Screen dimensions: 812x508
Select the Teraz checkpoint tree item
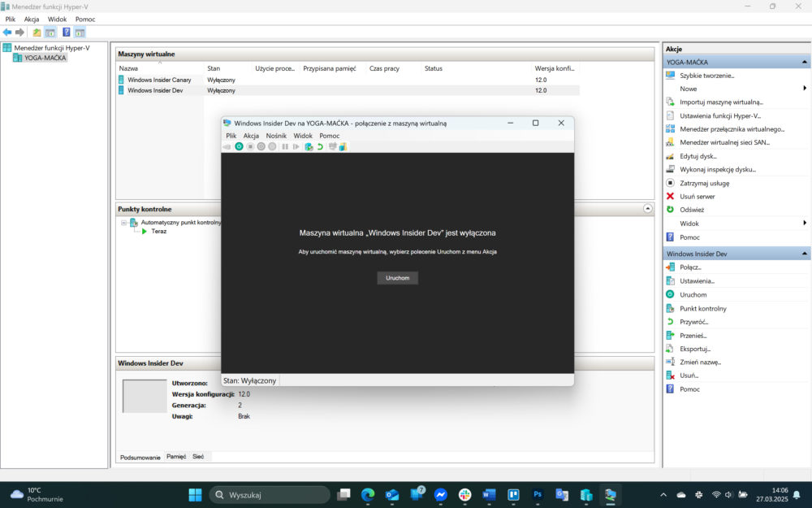pyautogui.click(x=159, y=231)
